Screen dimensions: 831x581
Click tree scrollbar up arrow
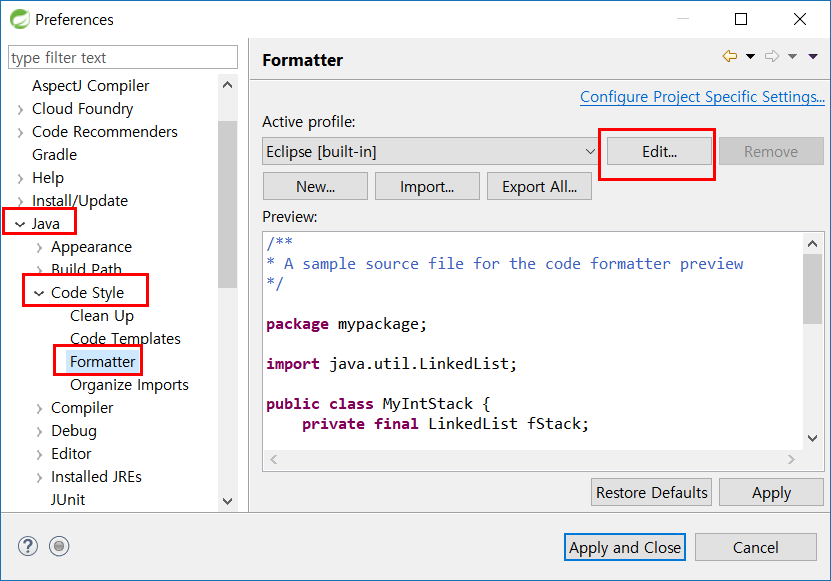pyautogui.click(x=227, y=85)
